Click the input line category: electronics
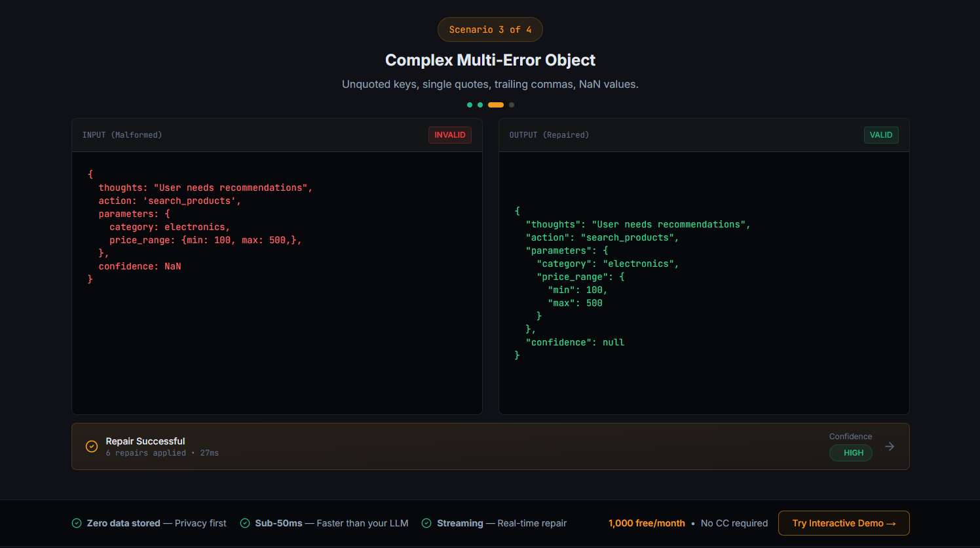980x548 pixels. coord(170,227)
